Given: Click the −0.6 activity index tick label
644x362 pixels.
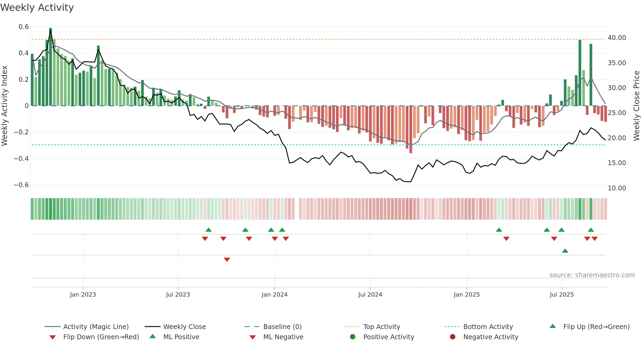Looking at the screenshot, I should pos(21,185).
